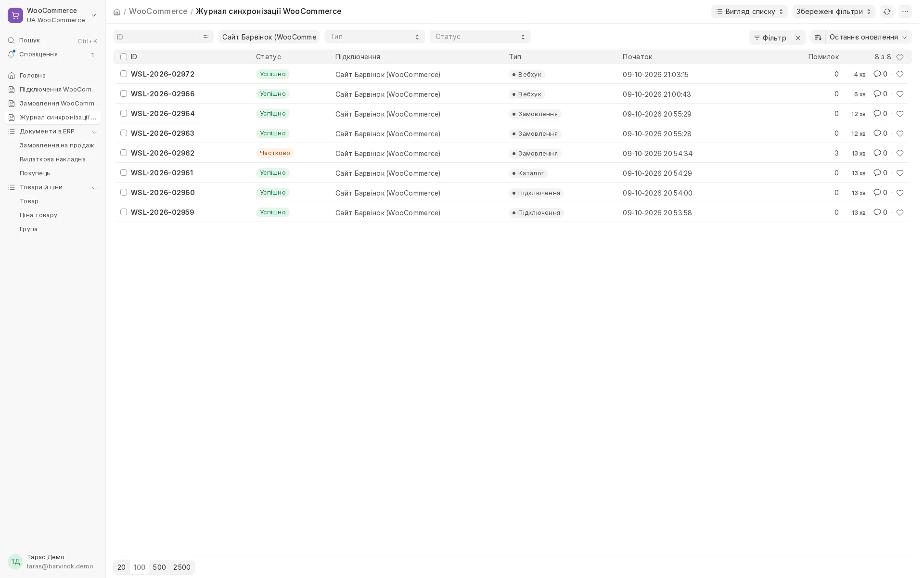
Task: Click the ID filter input field
Action: (155, 37)
